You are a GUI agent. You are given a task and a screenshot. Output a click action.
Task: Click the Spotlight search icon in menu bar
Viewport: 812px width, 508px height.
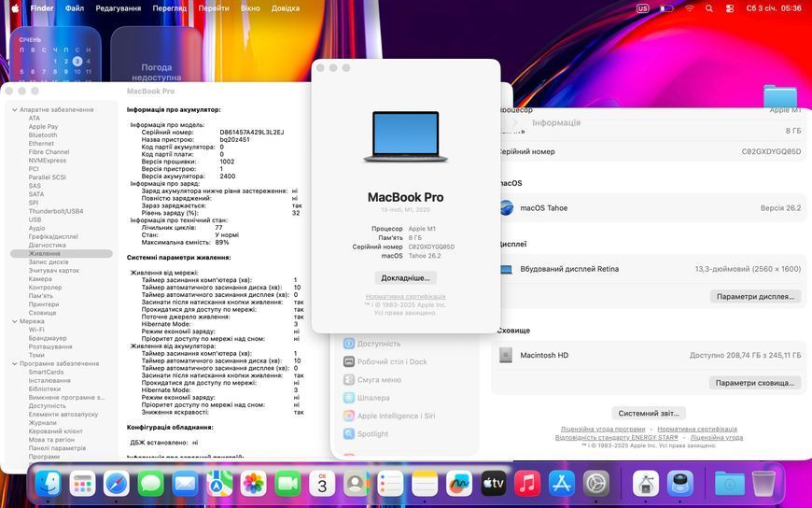[x=709, y=8]
